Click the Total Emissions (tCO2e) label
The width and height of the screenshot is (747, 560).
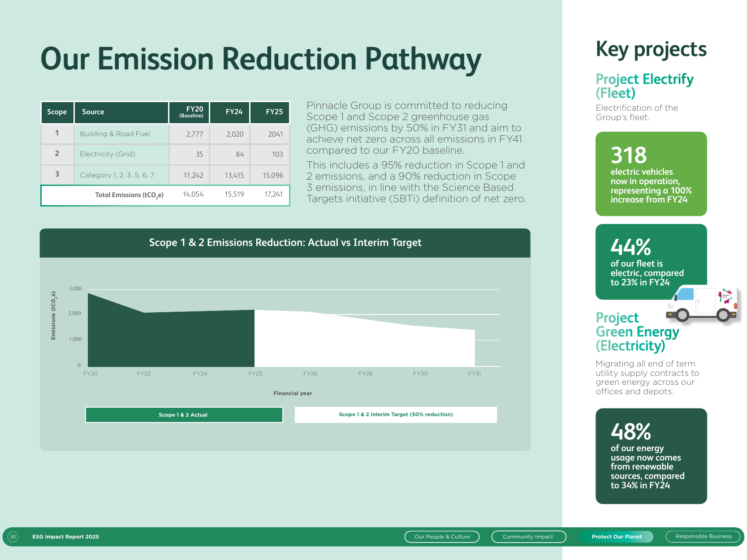pyautogui.click(x=129, y=195)
